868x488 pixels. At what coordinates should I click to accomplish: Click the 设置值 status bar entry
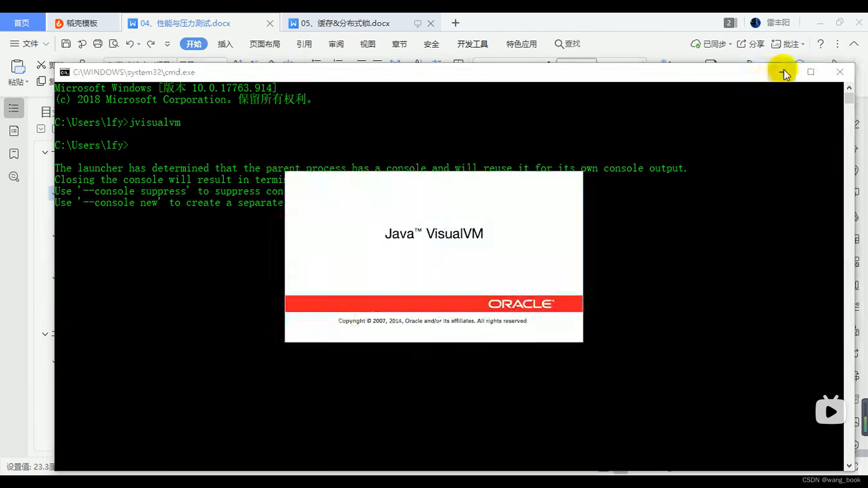30,466
